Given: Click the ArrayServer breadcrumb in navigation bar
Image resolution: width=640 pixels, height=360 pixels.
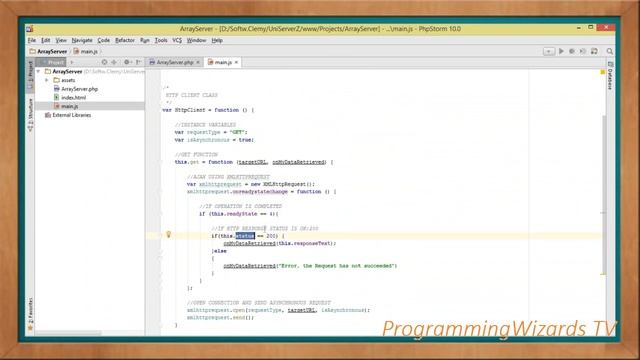Looking at the screenshot, I should (x=48, y=51).
